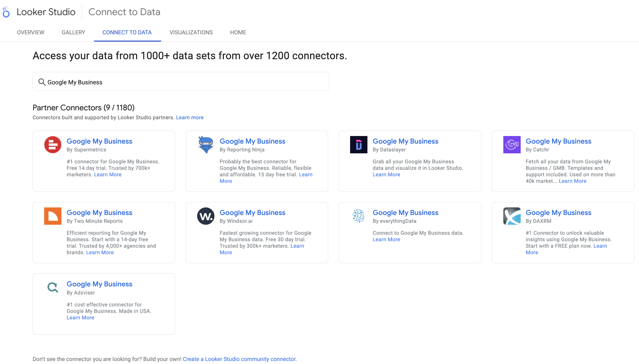Open Google My Business by Catchr title
This screenshot has width=639, height=364.
(558, 141)
